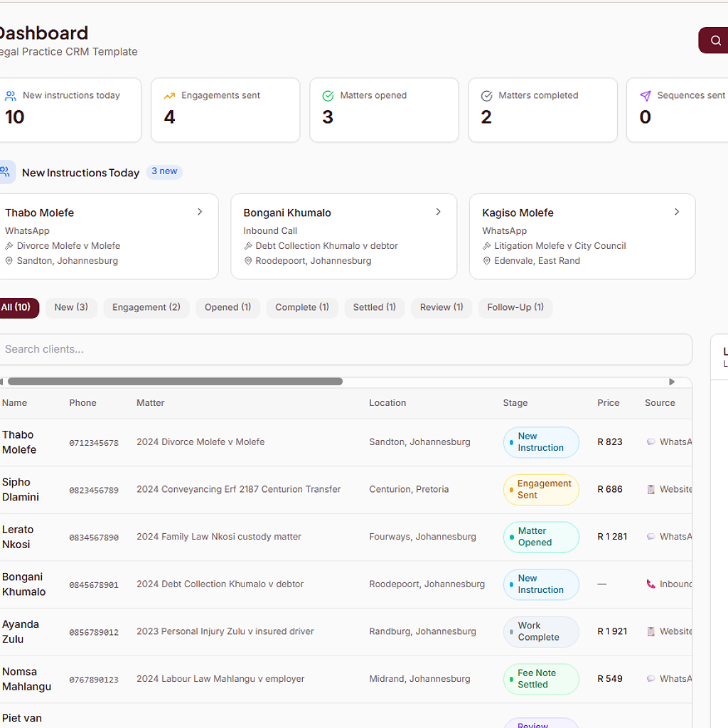Click Work Complete stage badge for Ayanda Zulu

coord(541,631)
